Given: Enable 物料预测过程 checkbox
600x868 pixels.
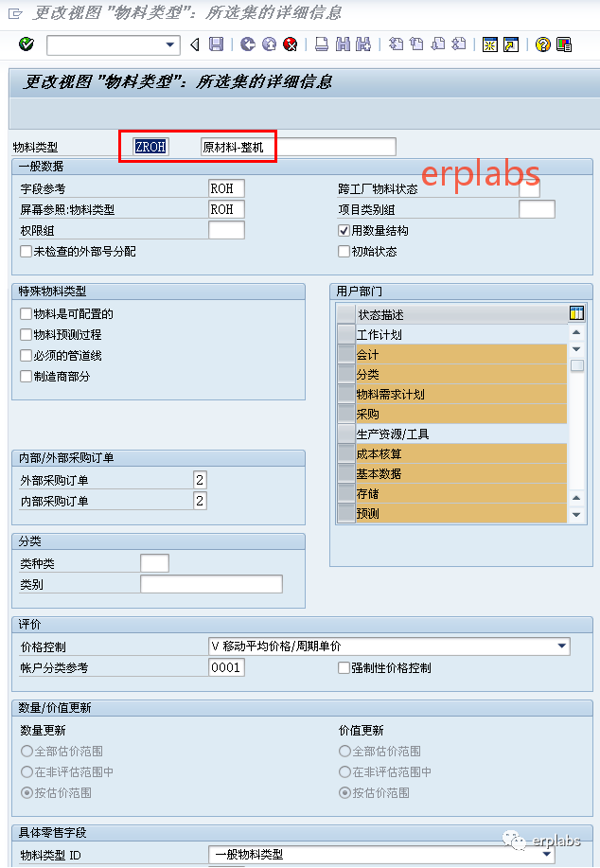Looking at the screenshot, I should click(26, 334).
